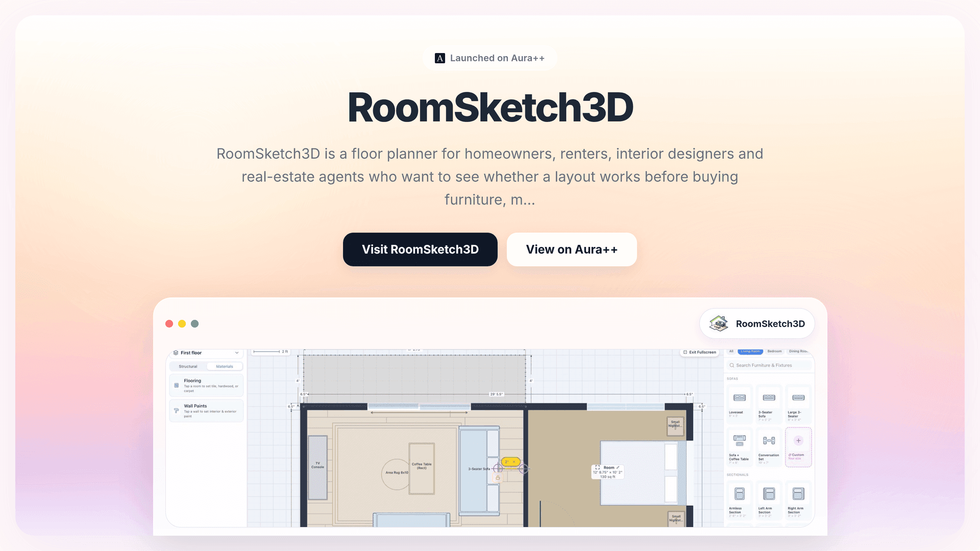Select the Conversation Set icon
Viewport: 980px width, 551px height.
click(x=769, y=440)
